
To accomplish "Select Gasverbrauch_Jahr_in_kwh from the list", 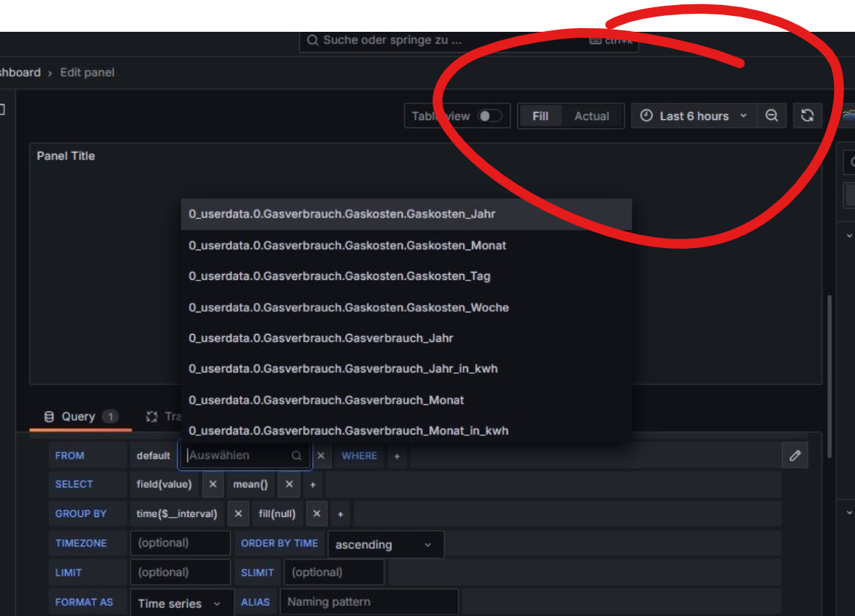I will click(407, 369).
